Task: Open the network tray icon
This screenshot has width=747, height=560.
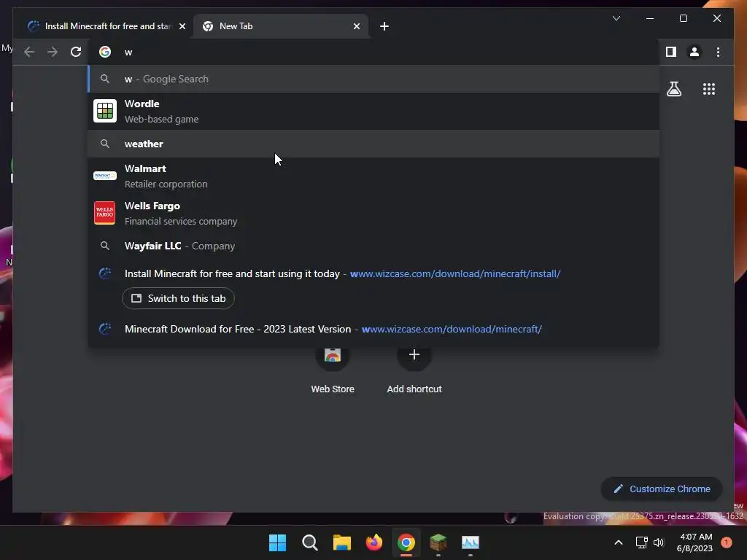Action: 642,542
